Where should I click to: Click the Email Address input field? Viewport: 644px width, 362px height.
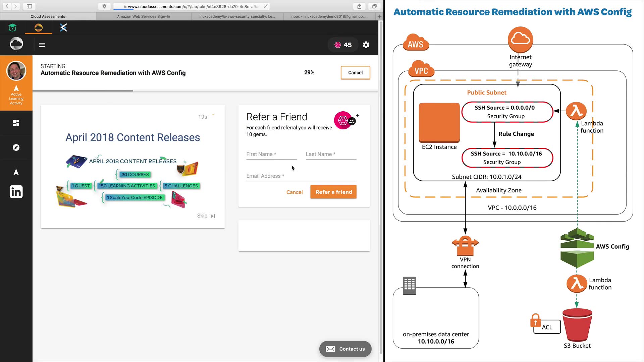[x=301, y=176]
